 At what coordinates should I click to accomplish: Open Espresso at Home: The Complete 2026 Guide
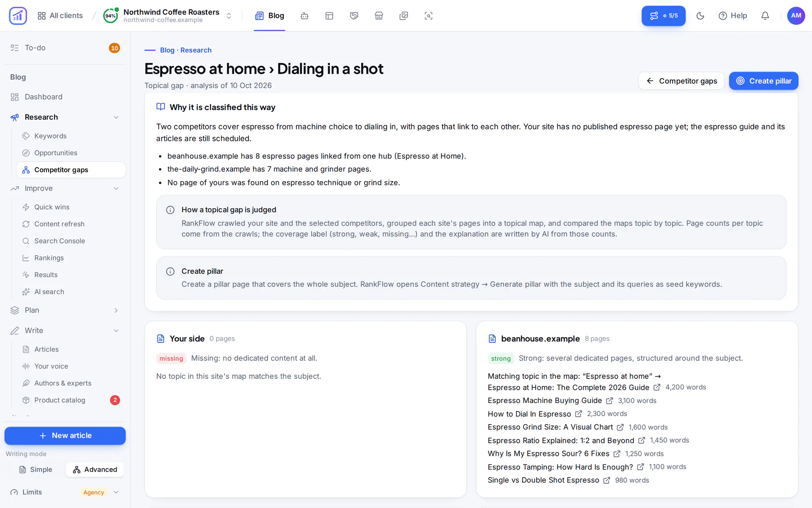pos(568,387)
